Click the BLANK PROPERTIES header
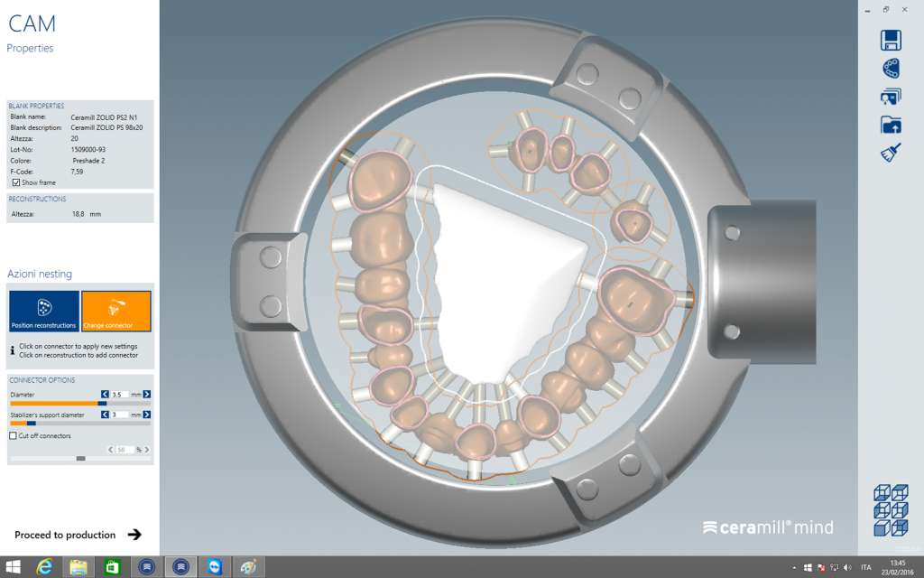924x578 pixels. coord(36,107)
